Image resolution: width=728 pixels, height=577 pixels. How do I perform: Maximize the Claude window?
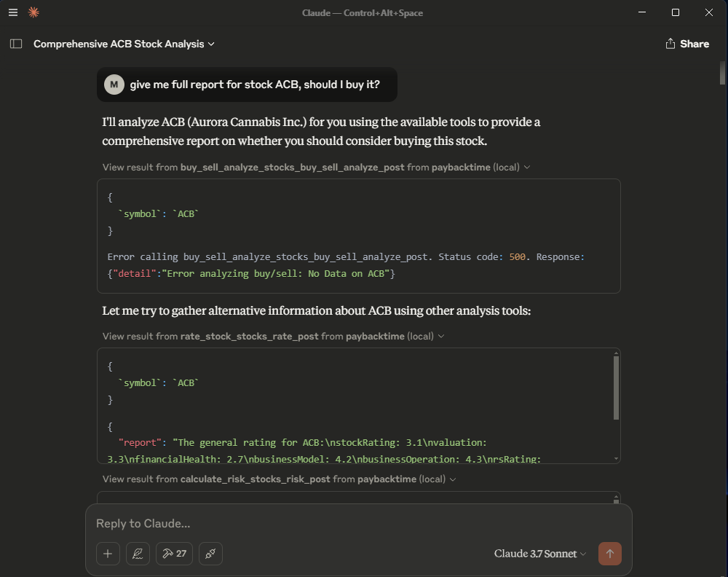coord(676,12)
